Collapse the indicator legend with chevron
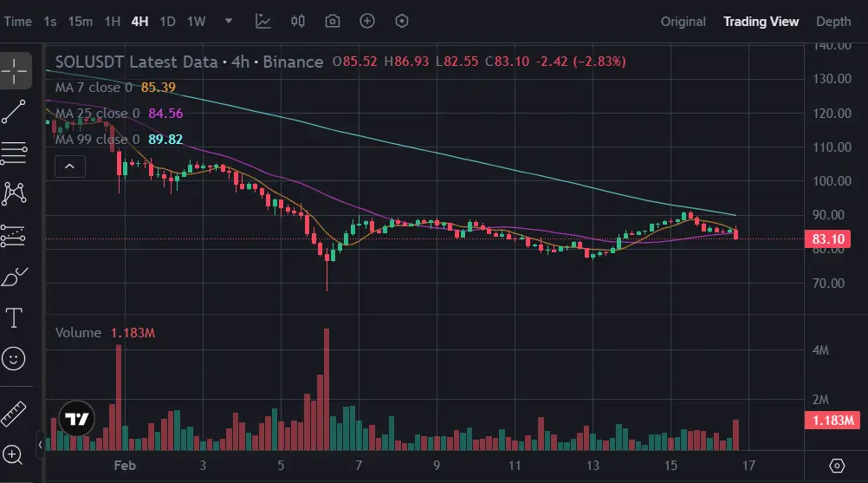868x483 pixels. 69,166
